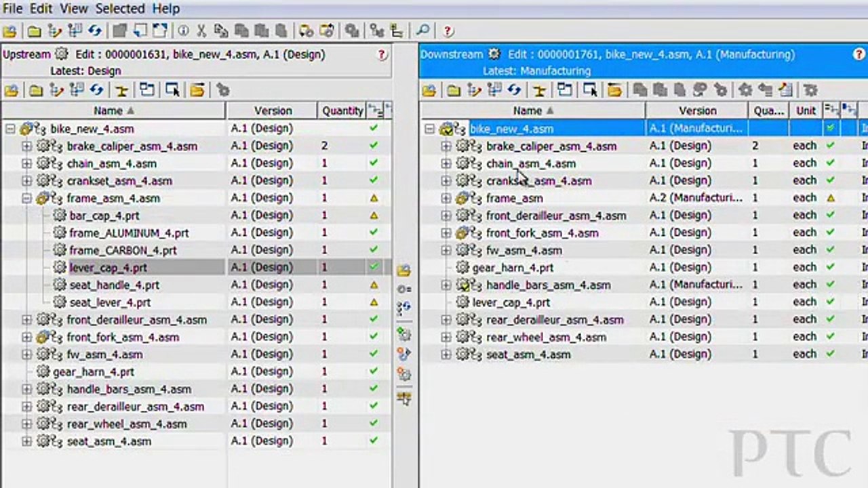Select gear_harn_4.prt in the Upstream tree
The width and height of the screenshot is (868, 488).
(x=94, y=372)
